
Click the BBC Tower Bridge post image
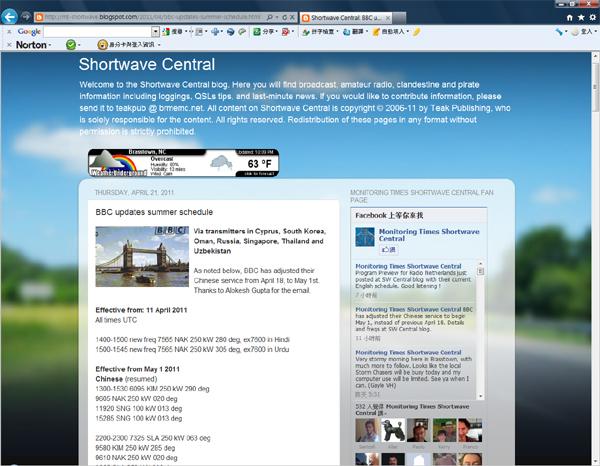(x=142, y=256)
